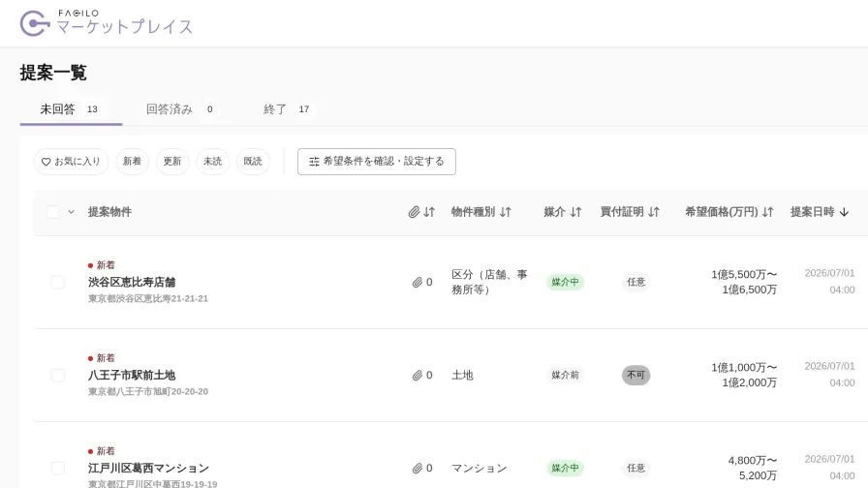Screen dimensions: 868x488
Task: Click attachment icon for 渋谷区恵比寿店舗
Action: point(418,282)
